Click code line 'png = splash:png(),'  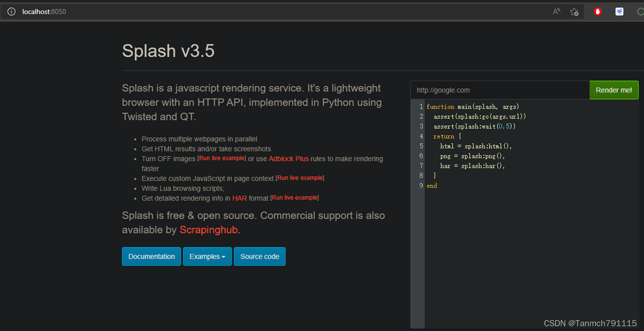pos(472,156)
